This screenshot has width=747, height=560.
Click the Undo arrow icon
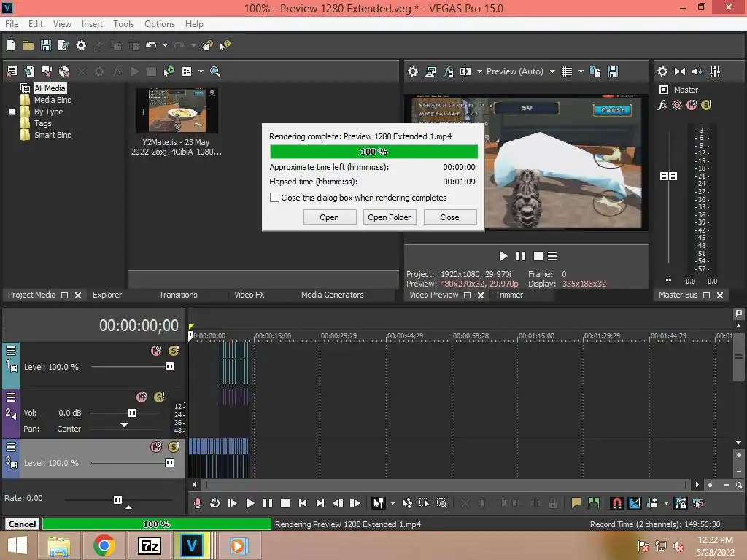pos(151,45)
